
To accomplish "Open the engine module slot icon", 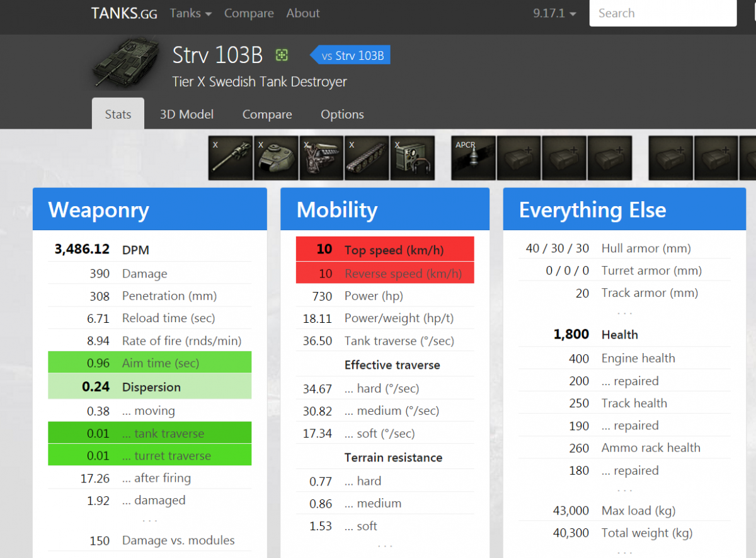I will click(x=321, y=158).
